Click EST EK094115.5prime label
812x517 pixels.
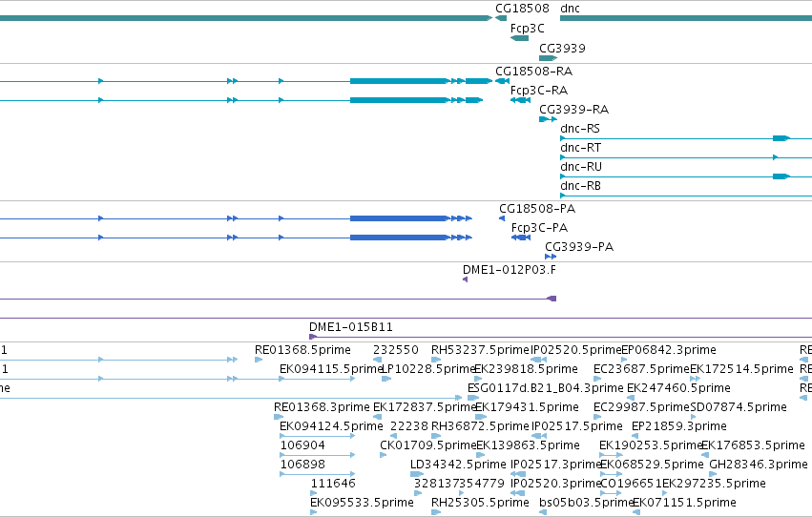(x=331, y=369)
